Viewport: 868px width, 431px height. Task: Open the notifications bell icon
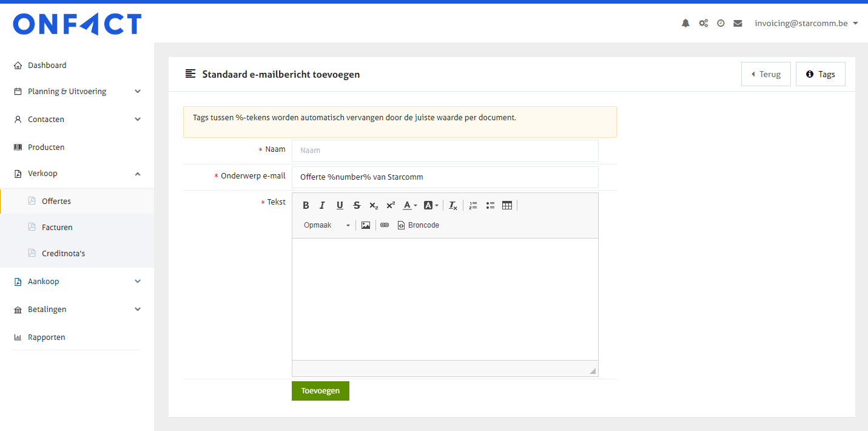click(x=685, y=24)
